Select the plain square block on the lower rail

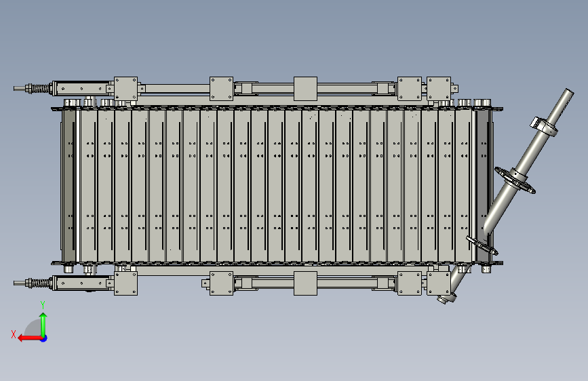coord(305,283)
